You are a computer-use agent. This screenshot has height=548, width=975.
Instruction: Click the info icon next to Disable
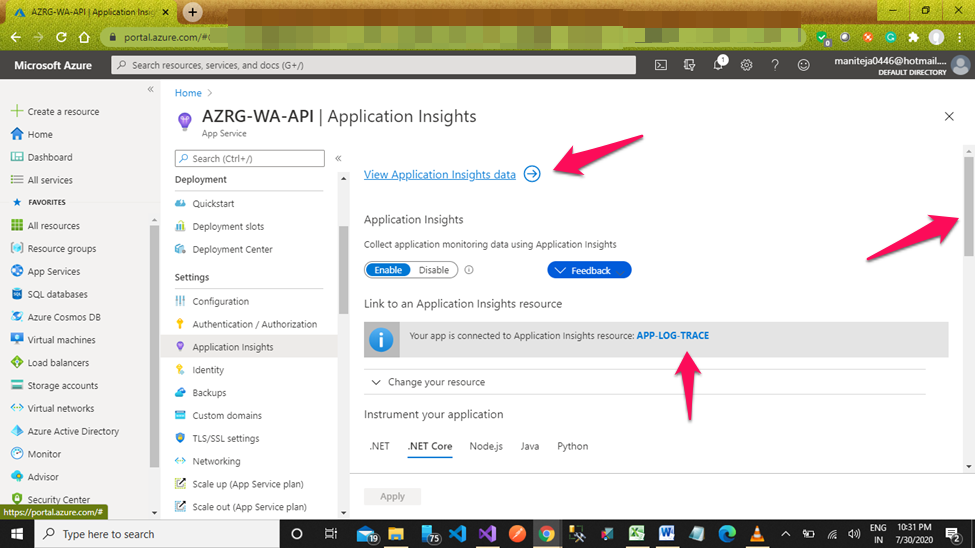pos(469,270)
